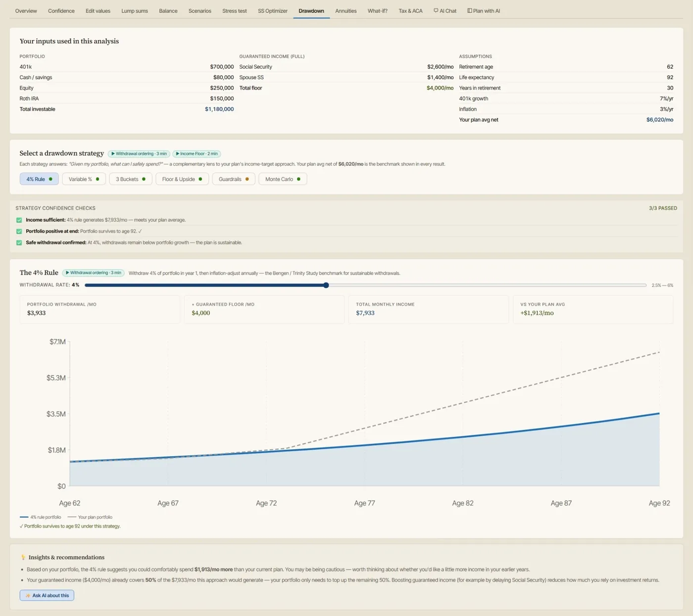Go to Edit values tab

click(98, 11)
